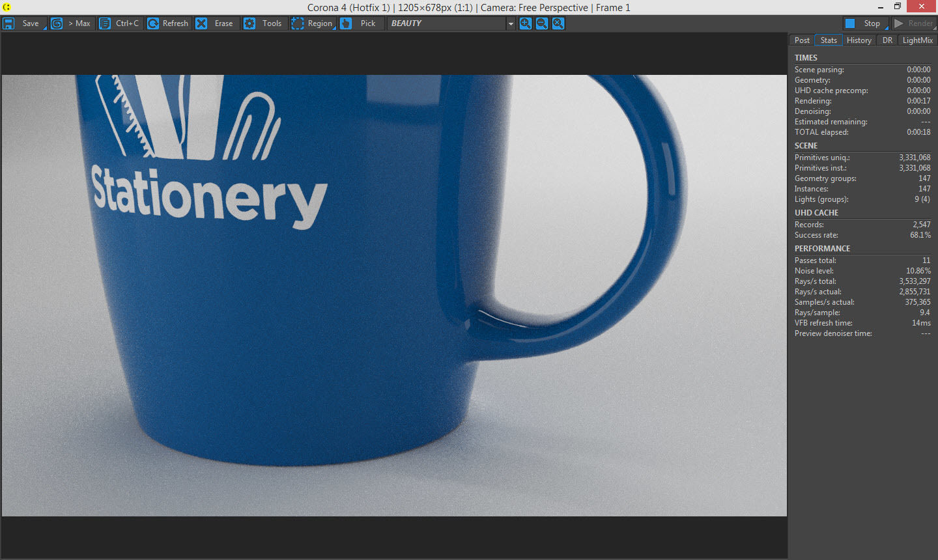Click the Render play icon
938x560 pixels.
tap(899, 23)
